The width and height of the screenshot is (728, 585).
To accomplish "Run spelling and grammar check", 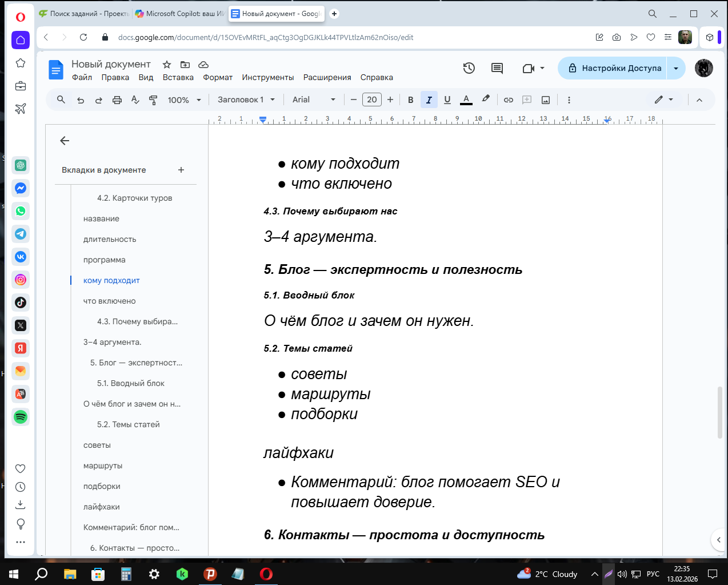I will (135, 100).
